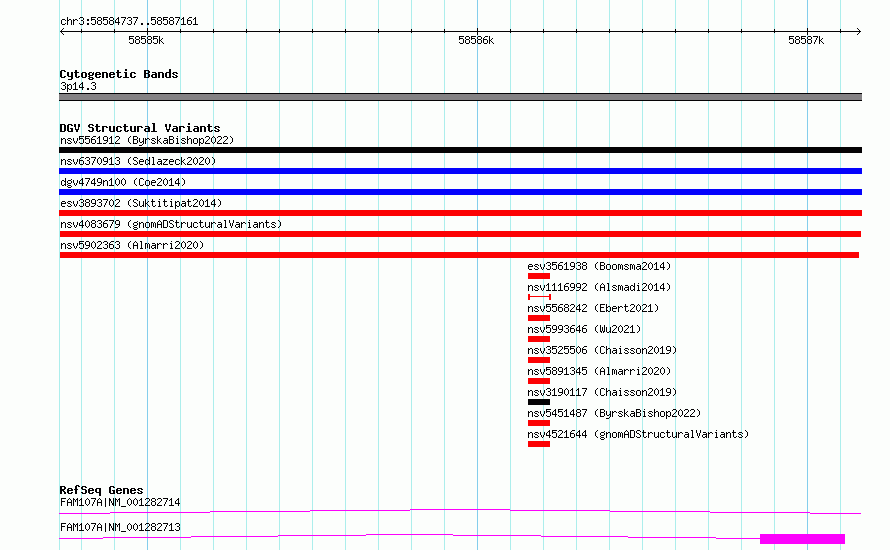Select the small black nsv3190117 bar
This screenshot has height=550, width=890.
[x=539, y=402]
